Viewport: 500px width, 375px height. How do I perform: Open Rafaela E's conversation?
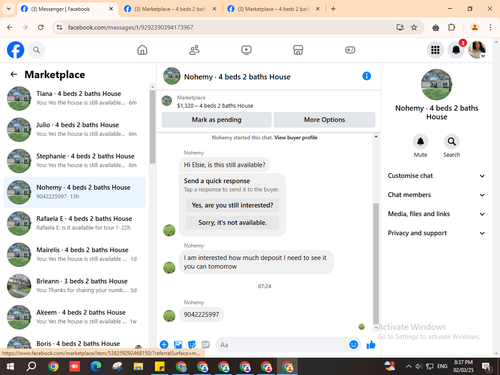pyautogui.click(x=74, y=223)
